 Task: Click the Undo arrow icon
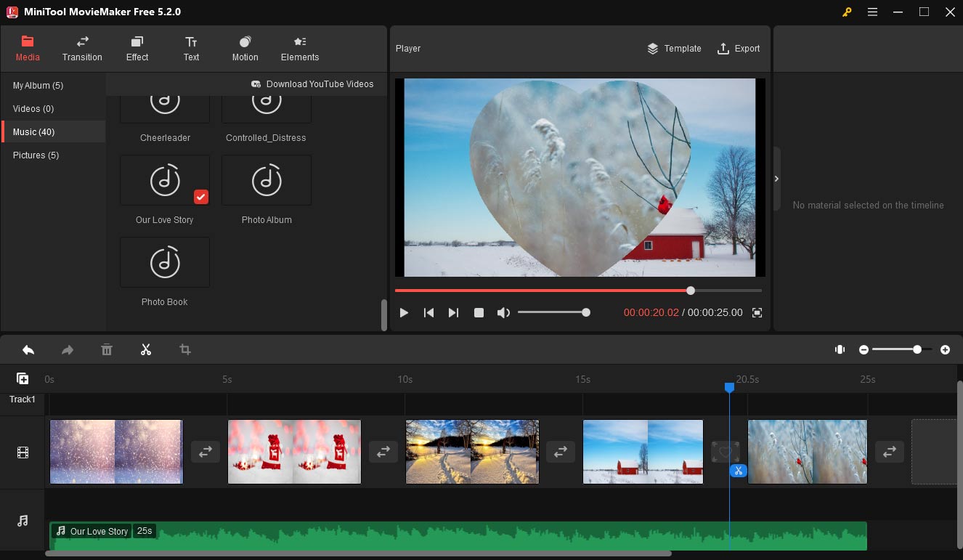(28, 349)
